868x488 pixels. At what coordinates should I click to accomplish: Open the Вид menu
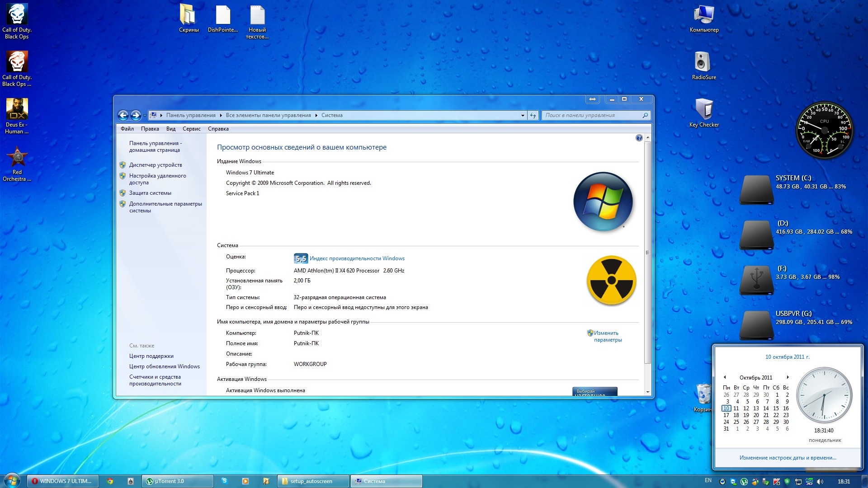170,129
